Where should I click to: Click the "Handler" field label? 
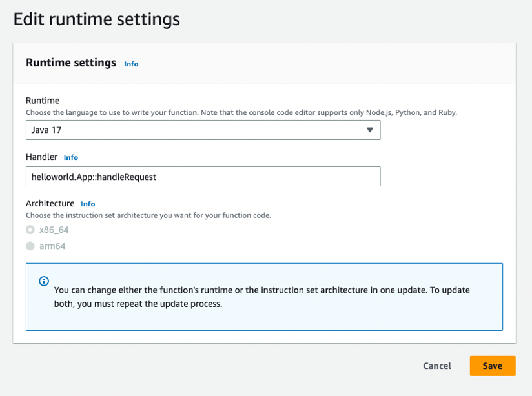pyautogui.click(x=41, y=157)
